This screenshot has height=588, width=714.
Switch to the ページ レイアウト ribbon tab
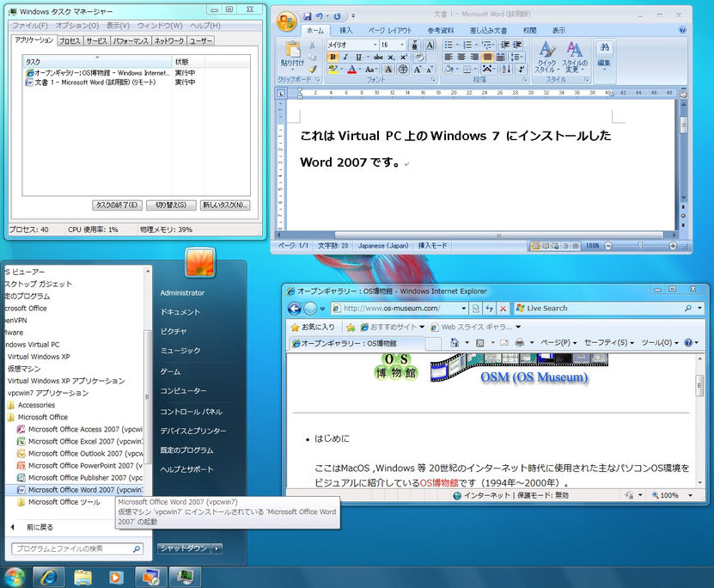(390, 30)
